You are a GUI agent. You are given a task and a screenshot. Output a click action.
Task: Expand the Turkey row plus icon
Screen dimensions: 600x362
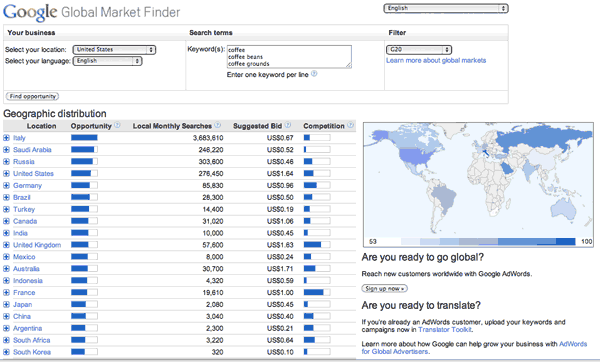click(x=6, y=209)
